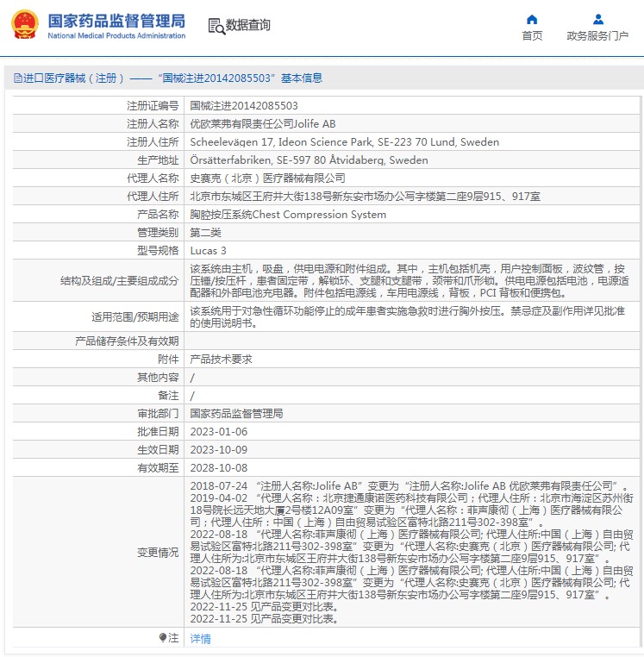This screenshot has width=644, height=657.
Task: Click the 附件 label
Action: (168, 359)
